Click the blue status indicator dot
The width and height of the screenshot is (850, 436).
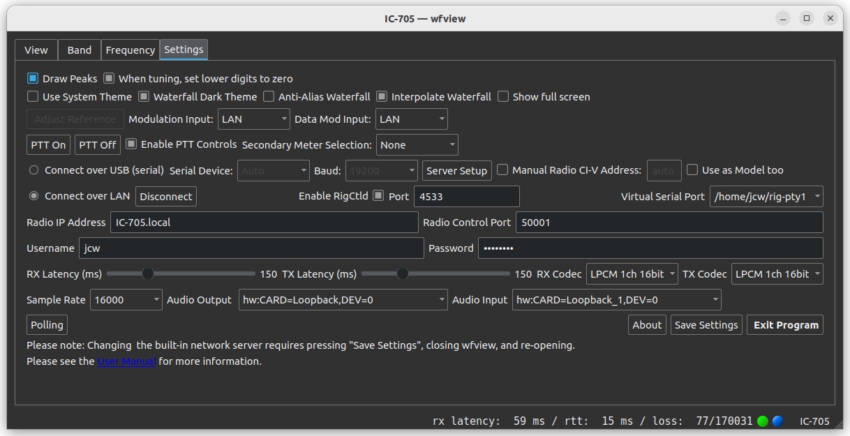coord(778,421)
